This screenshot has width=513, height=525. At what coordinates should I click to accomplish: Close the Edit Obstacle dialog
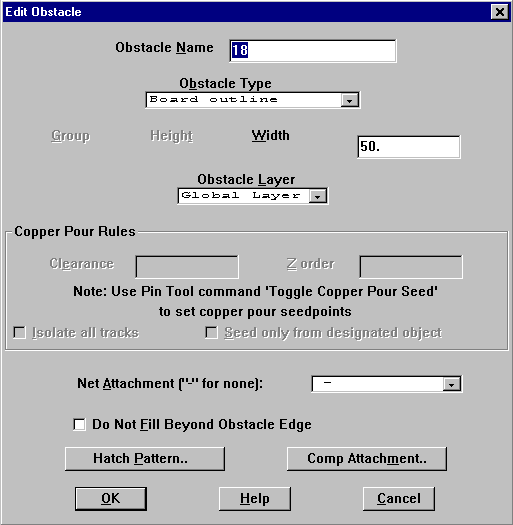[x=500, y=12]
